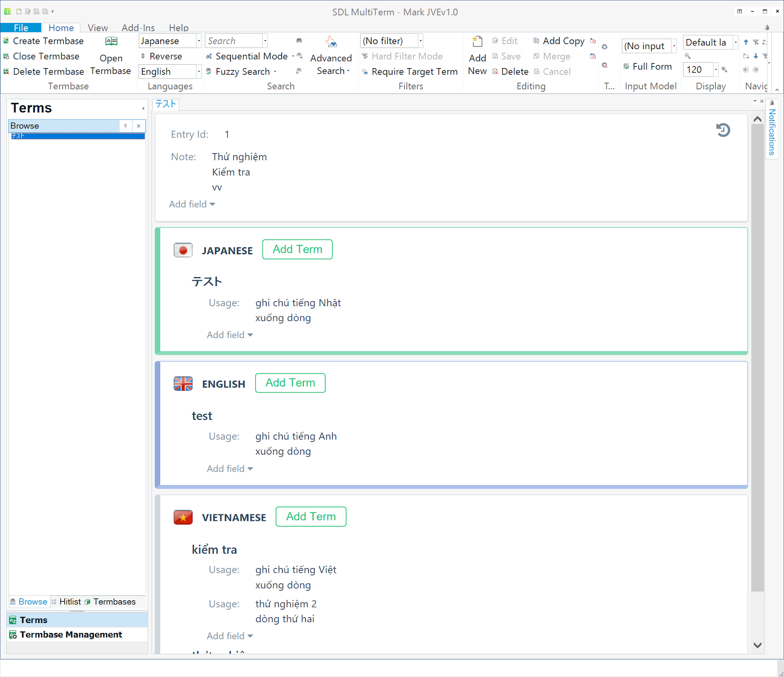The width and height of the screenshot is (784, 677).
Task: Click the Delete Termbase command
Action: click(44, 72)
